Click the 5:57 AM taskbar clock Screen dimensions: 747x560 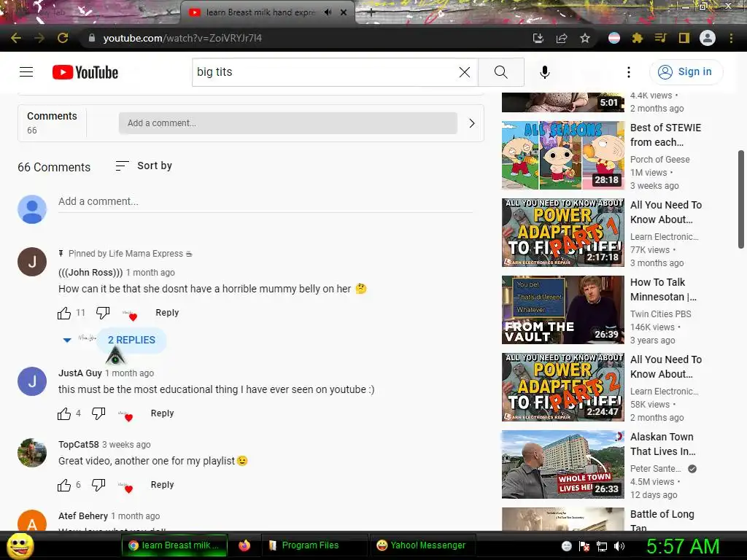click(683, 546)
